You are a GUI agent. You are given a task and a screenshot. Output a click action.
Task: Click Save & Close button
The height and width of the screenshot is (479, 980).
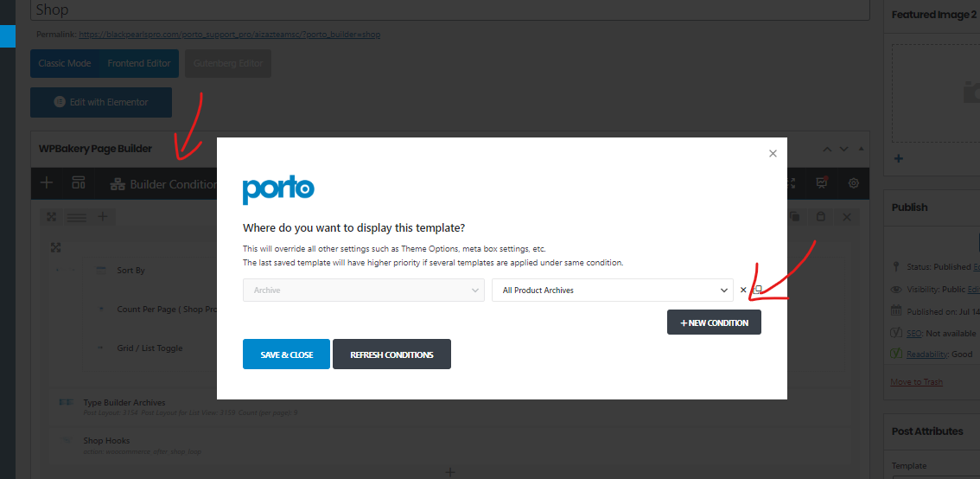click(x=286, y=354)
